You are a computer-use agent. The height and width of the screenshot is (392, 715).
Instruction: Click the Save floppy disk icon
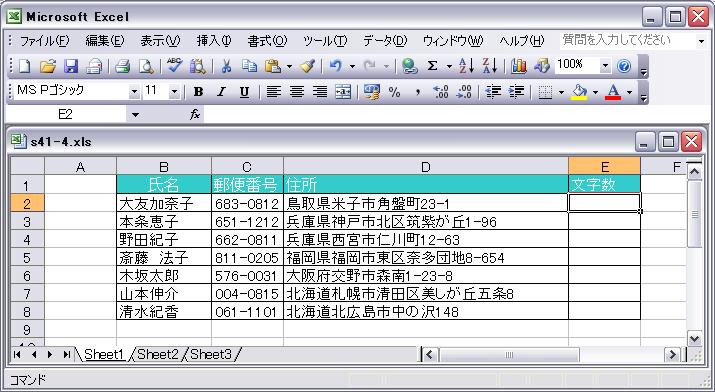(x=71, y=67)
